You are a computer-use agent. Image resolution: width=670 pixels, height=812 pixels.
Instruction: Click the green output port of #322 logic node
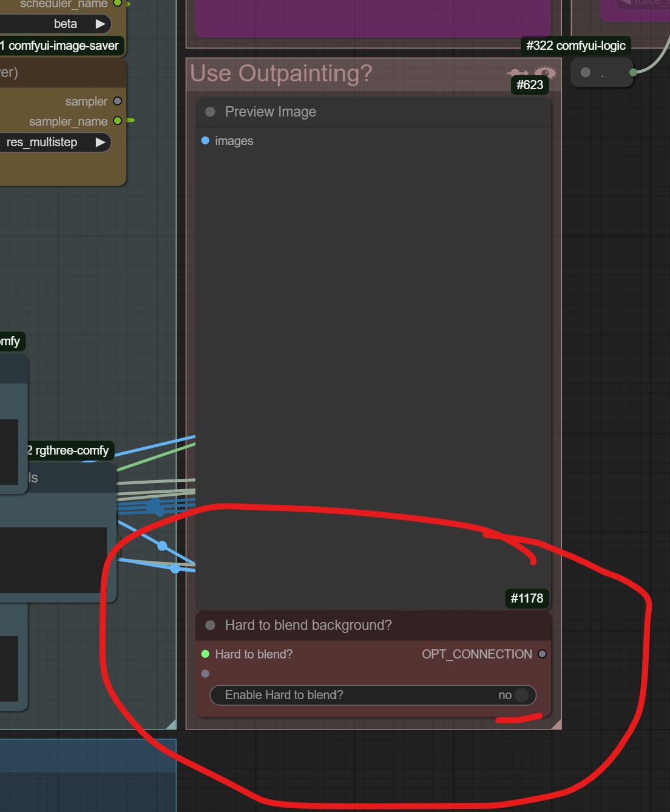click(633, 72)
